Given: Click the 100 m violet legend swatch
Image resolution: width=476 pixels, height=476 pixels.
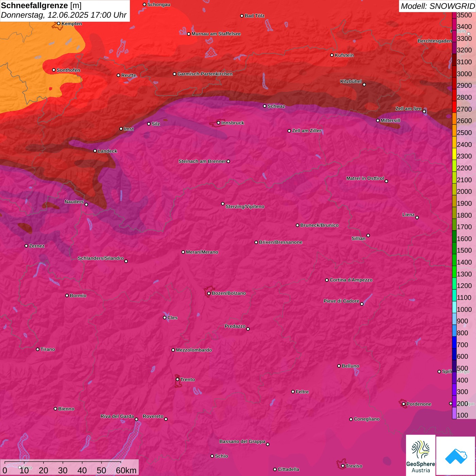Looking at the screenshot, I should (x=454, y=413).
